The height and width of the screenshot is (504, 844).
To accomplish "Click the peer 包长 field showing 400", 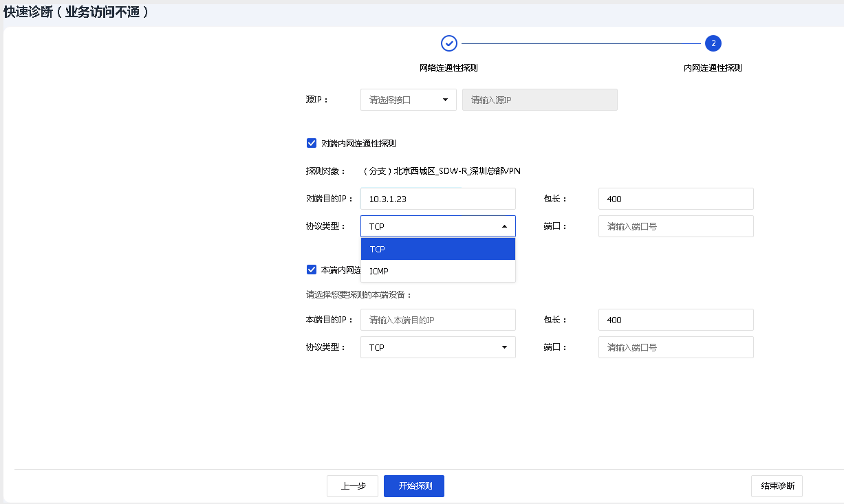I will (x=675, y=199).
